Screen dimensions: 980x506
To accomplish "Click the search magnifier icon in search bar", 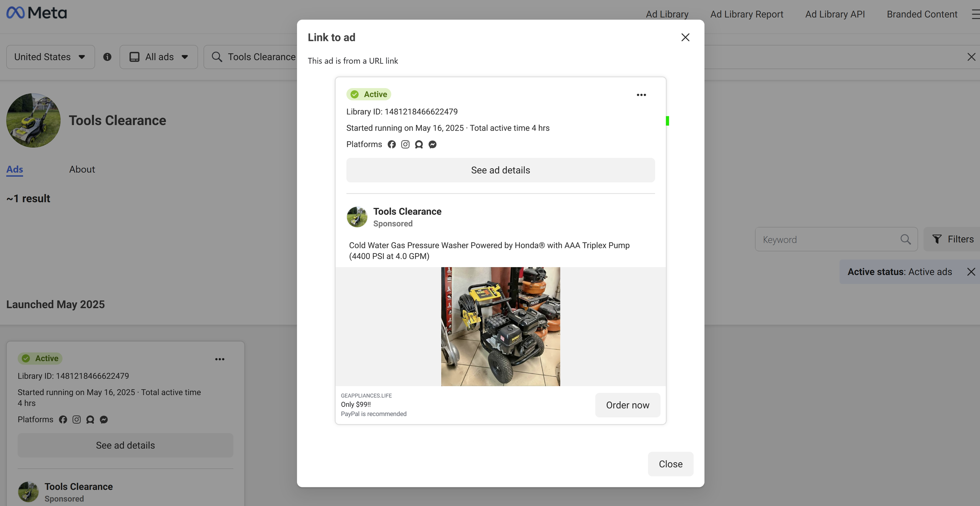I will (x=217, y=57).
